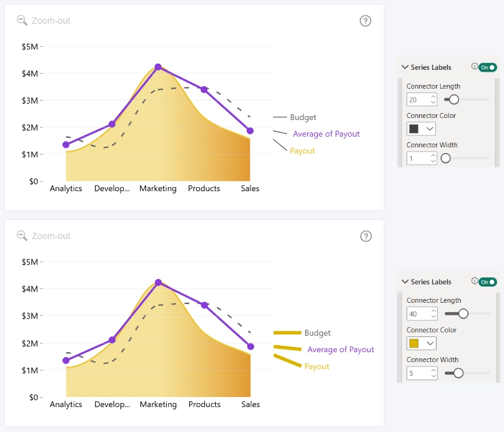Click the Analytics data point in the bottom chart
Image resolution: width=504 pixels, height=432 pixels.
[x=66, y=360]
